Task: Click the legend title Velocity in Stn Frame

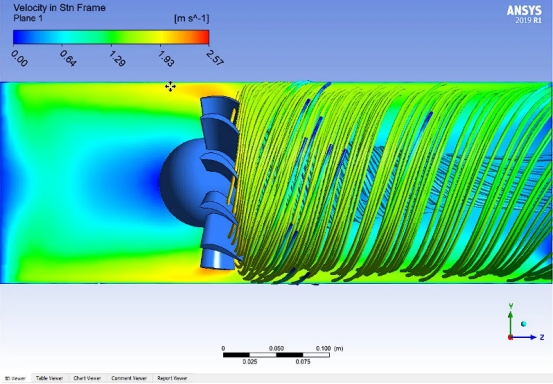Action: [x=60, y=8]
